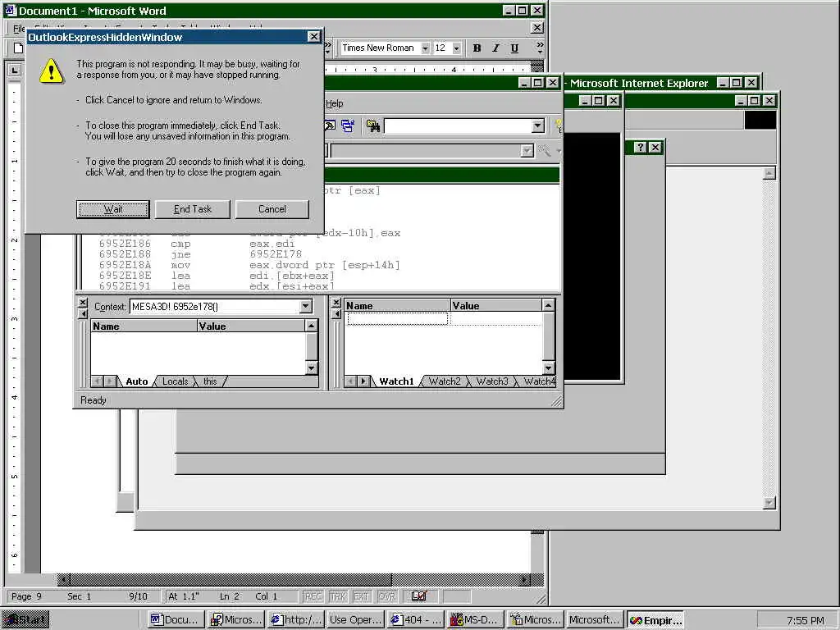Select the Watch3 tab

coord(492,381)
